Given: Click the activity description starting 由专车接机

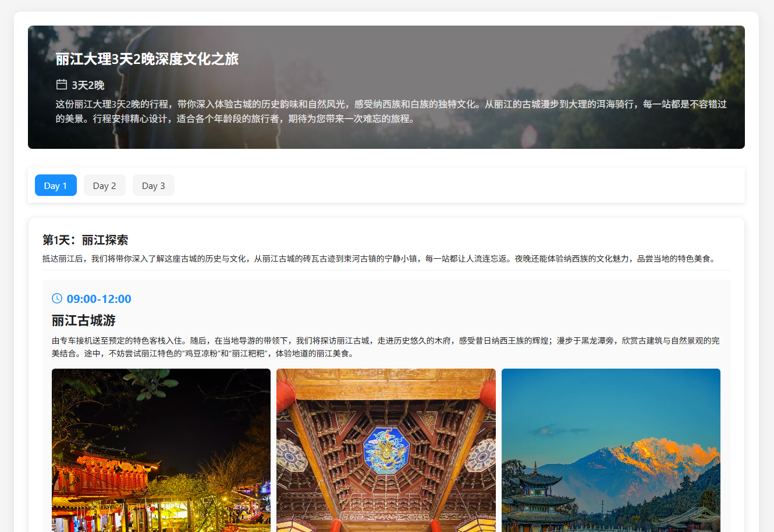Looking at the screenshot, I should tap(384, 347).
